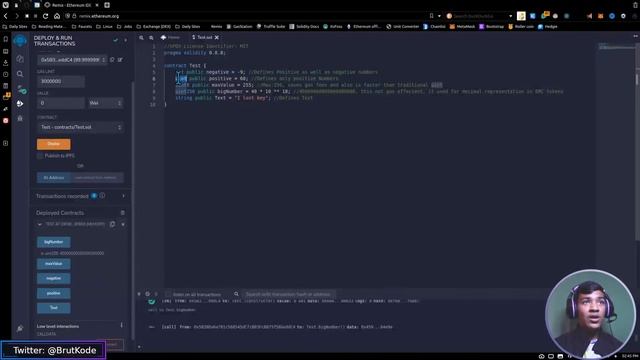Viewport: 640px width, 360px height.
Task: Open the Solidity compiler icon with green check
Action: pyautogui.click(x=21, y=89)
